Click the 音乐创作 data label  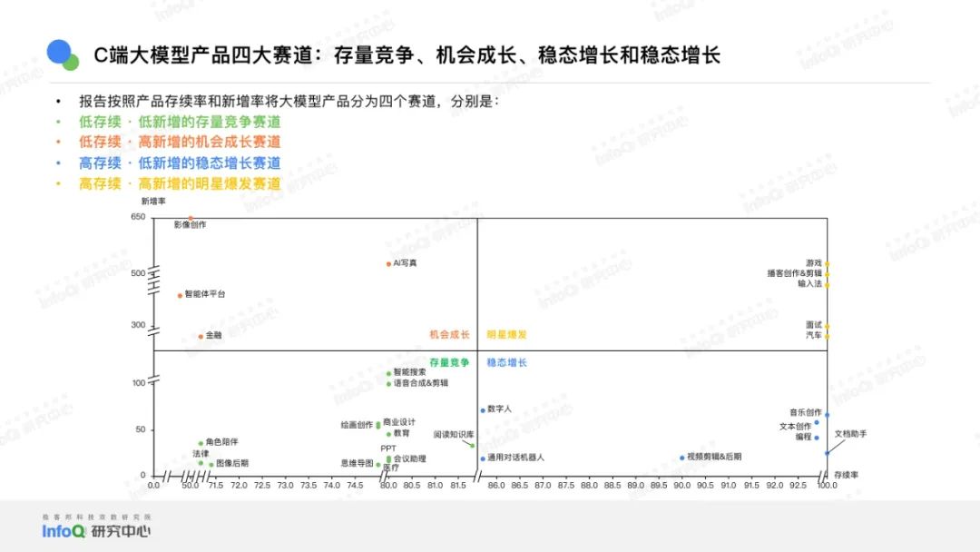click(806, 412)
